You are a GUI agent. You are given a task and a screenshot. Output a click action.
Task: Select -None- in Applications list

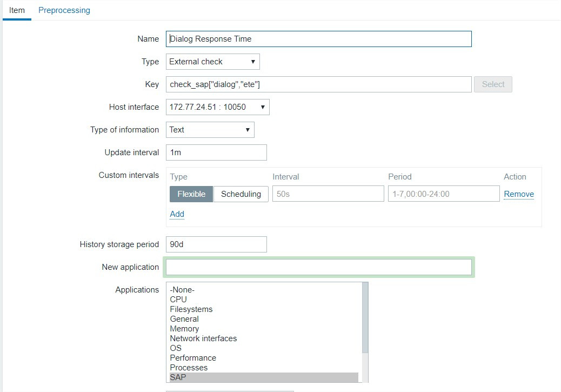coord(182,290)
